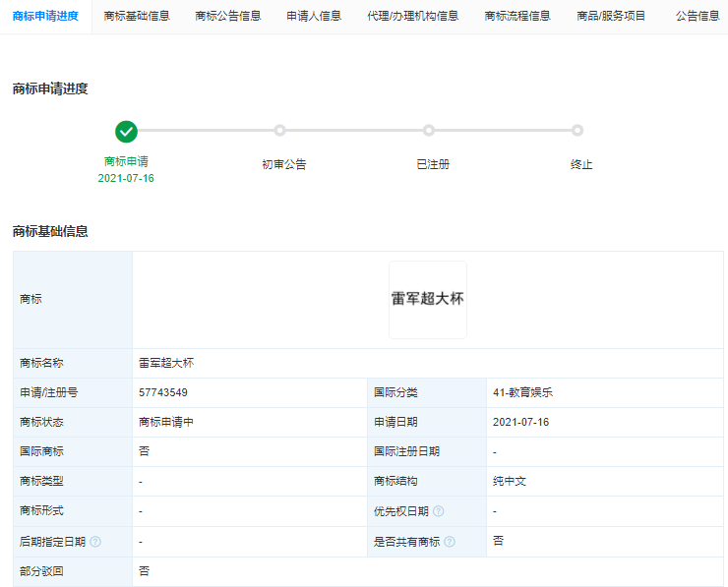Click the registration number 57743549
This screenshot has height=587, width=728.
tap(163, 392)
